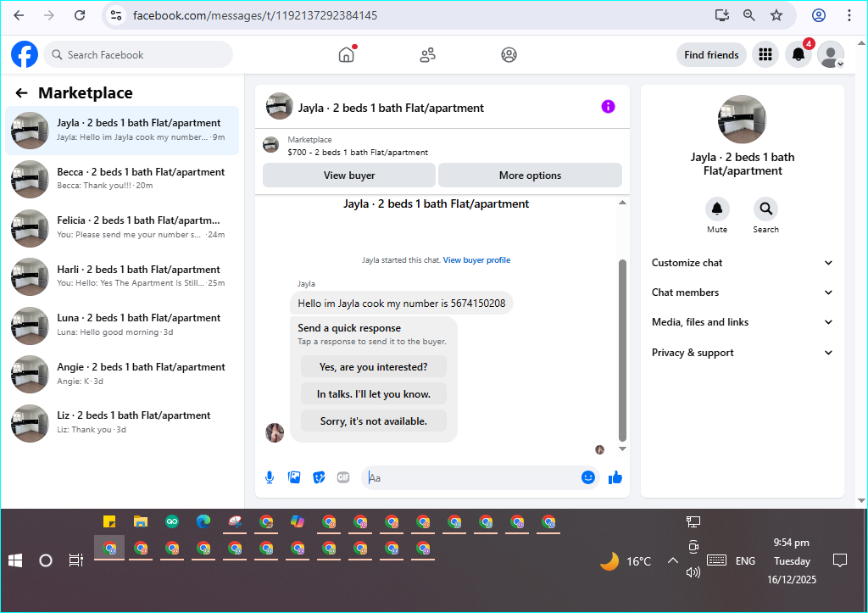868x613 pixels.
Task: Open the Marketplace listing thumbnail in header
Action: 270,145
